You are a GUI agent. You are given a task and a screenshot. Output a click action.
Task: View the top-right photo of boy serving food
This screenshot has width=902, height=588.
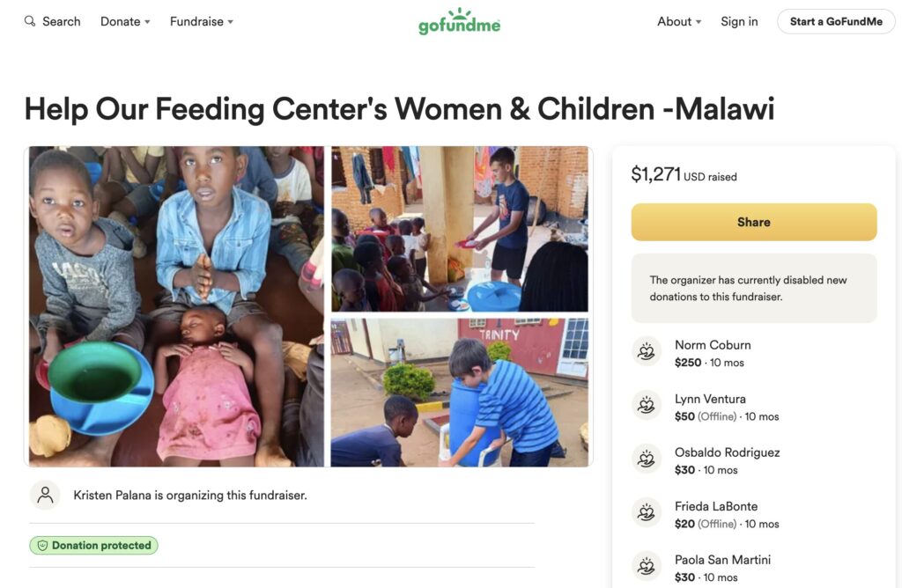pyautogui.click(x=460, y=229)
